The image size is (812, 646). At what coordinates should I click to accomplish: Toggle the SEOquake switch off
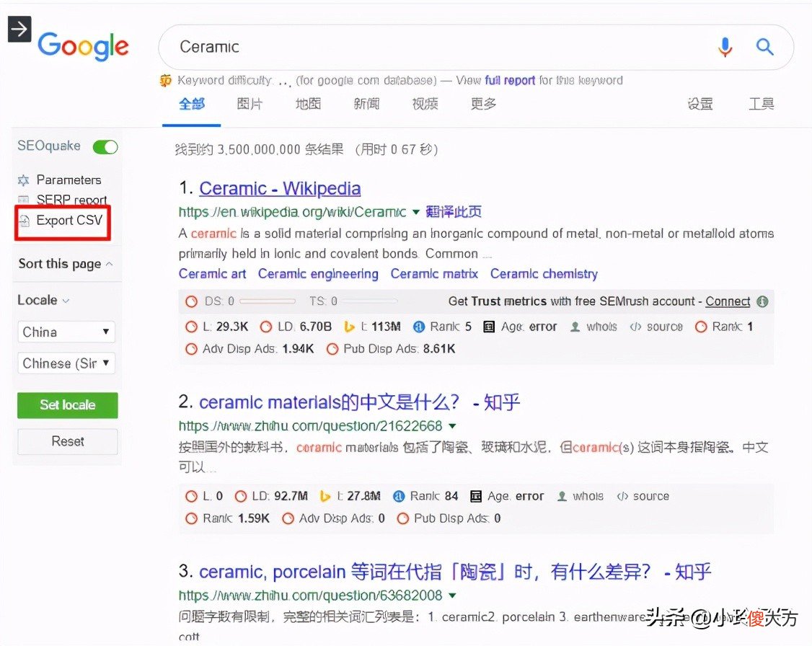(105, 147)
